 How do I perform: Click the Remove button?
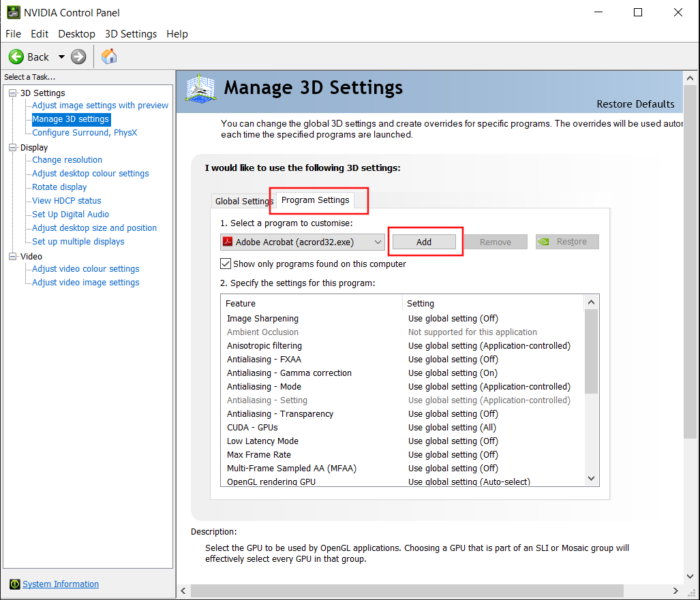(x=496, y=242)
